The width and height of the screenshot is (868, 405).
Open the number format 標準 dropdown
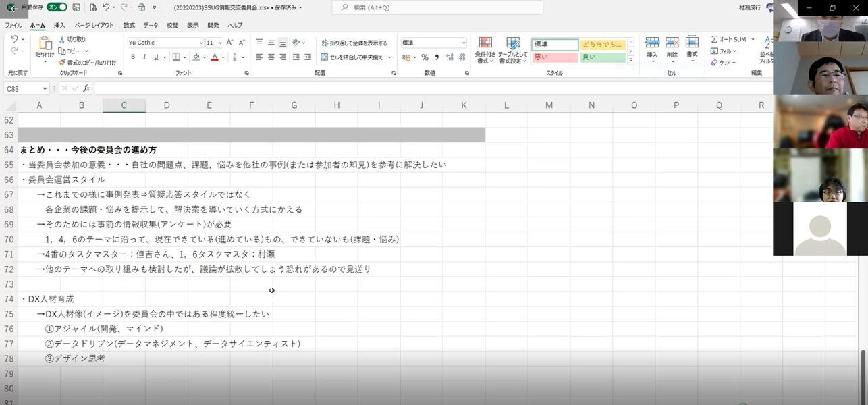pyautogui.click(x=463, y=43)
